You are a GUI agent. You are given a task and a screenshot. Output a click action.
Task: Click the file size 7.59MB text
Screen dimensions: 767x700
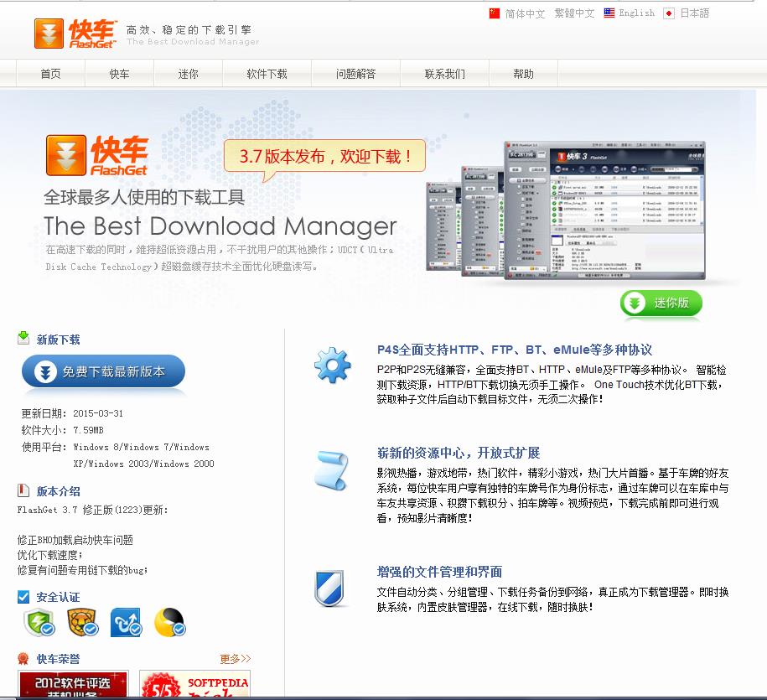88,430
